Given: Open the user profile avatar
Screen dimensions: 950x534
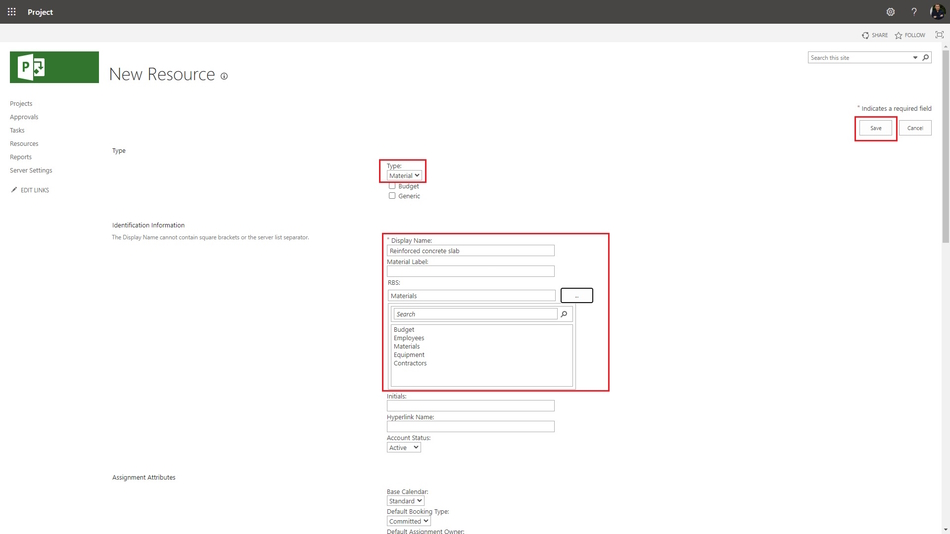Looking at the screenshot, I should point(937,12).
